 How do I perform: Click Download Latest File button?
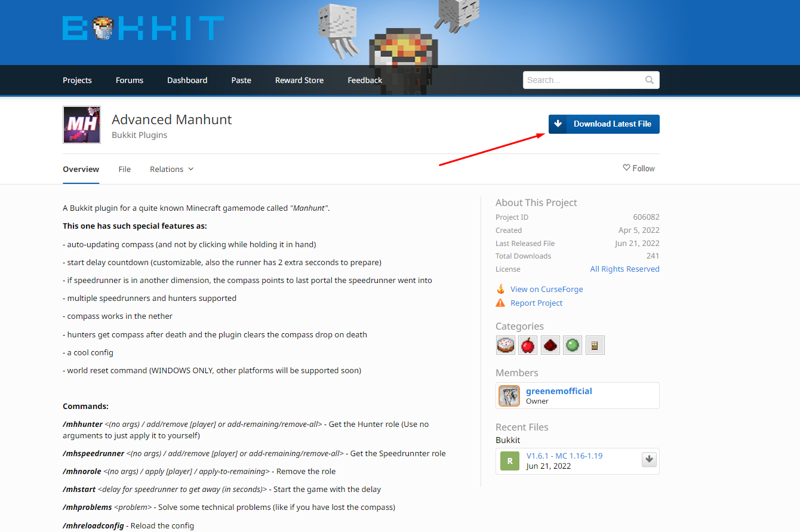(x=604, y=124)
